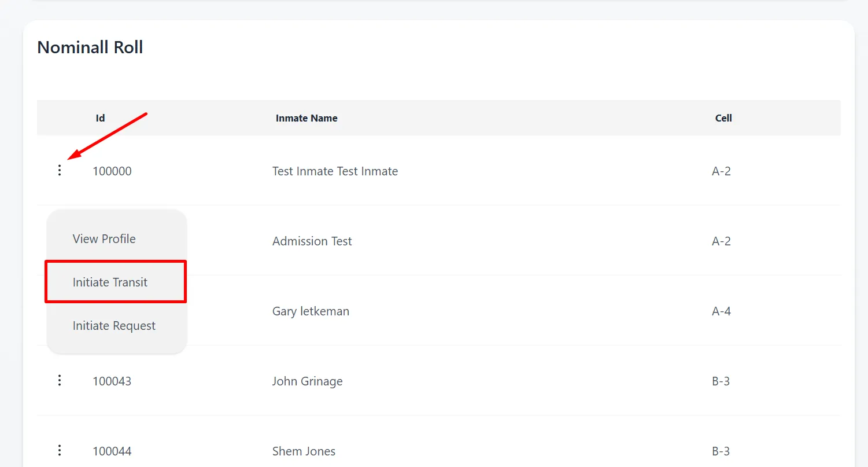Click inmate ID 100043
This screenshot has width=868, height=467.
[x=112, y=381]
